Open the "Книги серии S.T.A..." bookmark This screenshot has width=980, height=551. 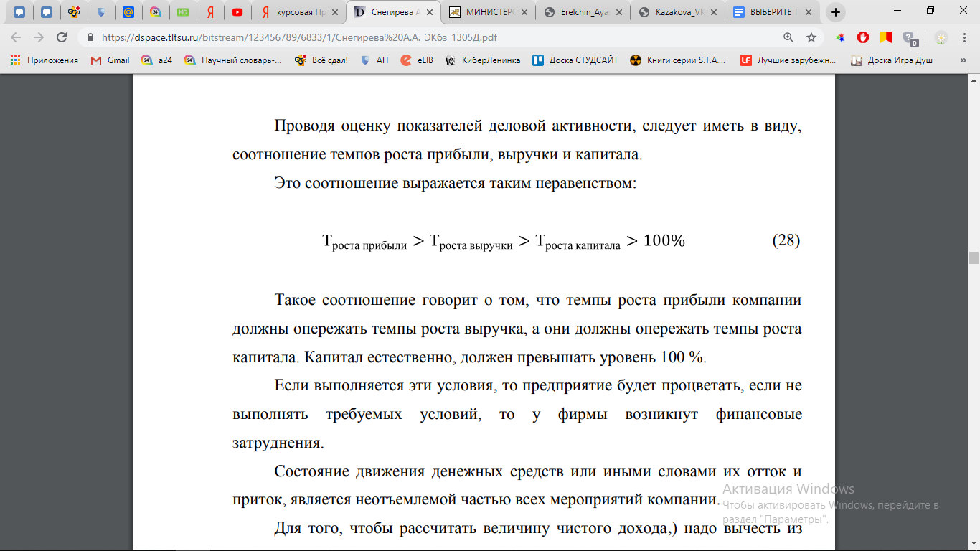point(677,60)
